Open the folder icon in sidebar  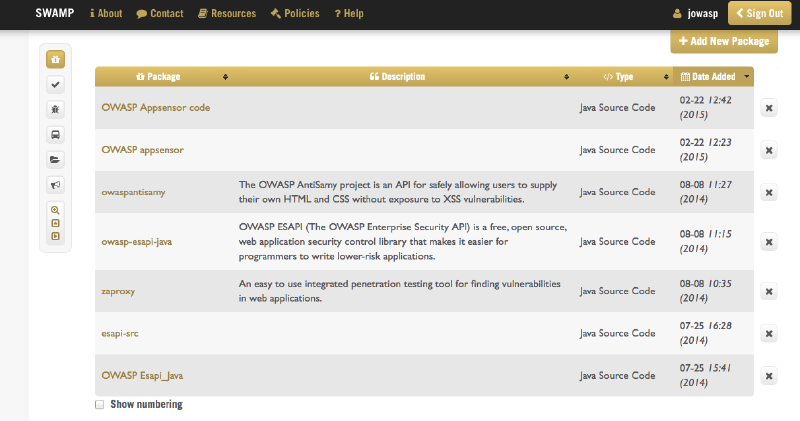(56, 159)
